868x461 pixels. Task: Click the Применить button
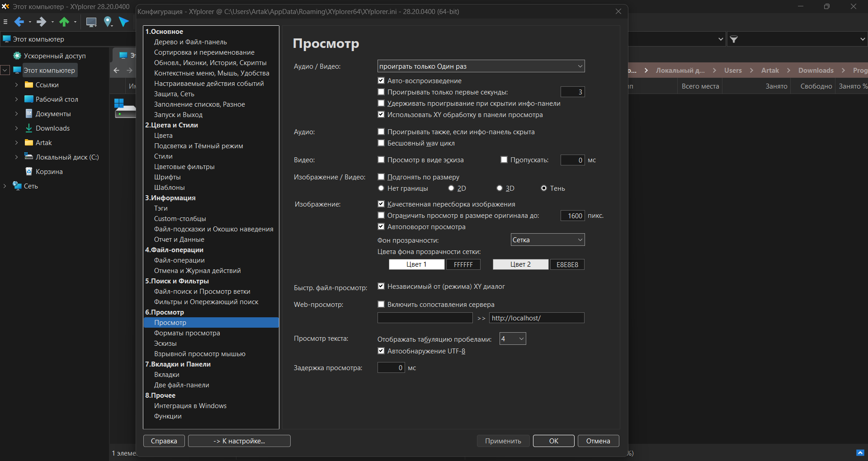click(503, 441)
